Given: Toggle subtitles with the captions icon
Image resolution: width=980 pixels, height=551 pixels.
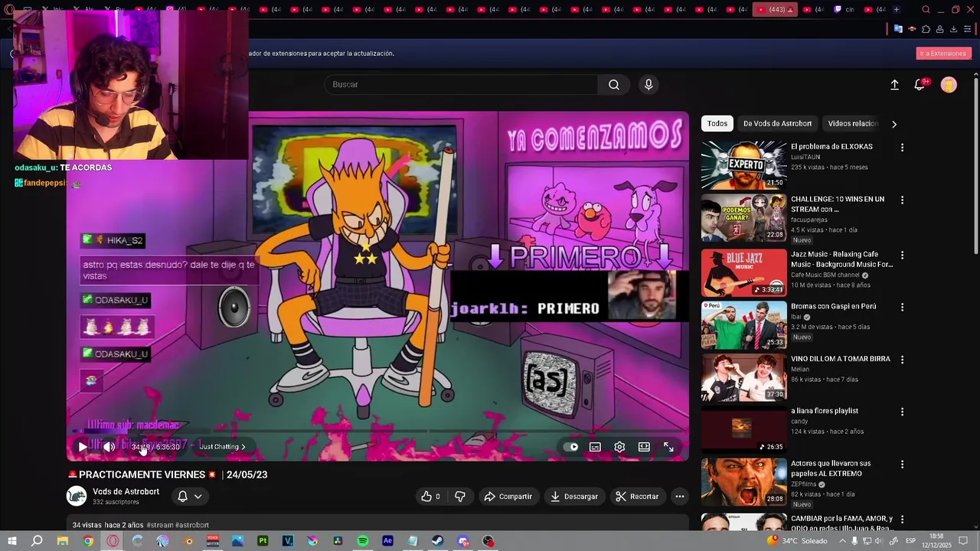Looking at the screenshot, I should [x=595, y=447].
